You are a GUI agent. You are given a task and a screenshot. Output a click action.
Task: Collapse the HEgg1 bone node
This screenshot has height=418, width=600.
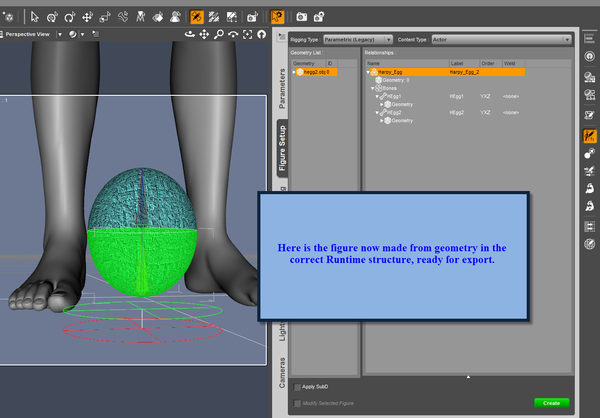[377, 96]
